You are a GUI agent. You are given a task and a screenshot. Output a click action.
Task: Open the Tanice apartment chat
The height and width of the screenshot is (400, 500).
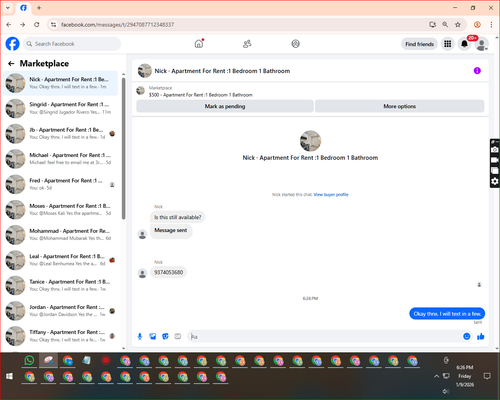[x=61, y=285]
